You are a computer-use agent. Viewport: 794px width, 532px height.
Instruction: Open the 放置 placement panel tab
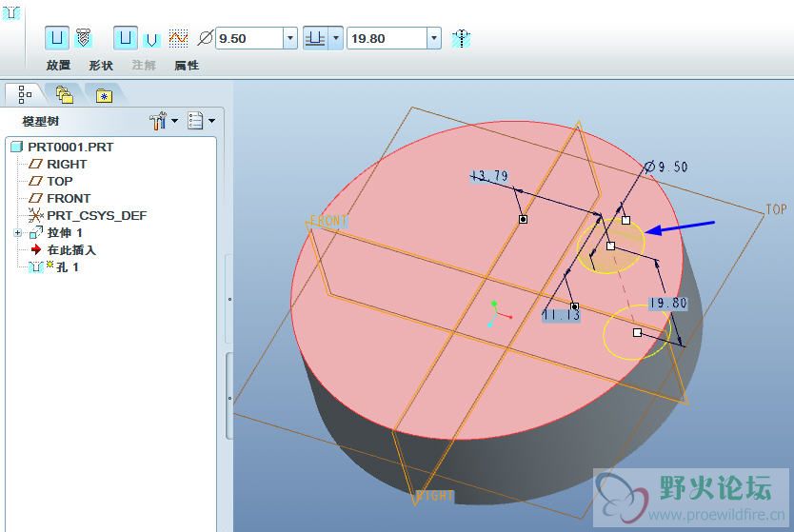[58, 66]
